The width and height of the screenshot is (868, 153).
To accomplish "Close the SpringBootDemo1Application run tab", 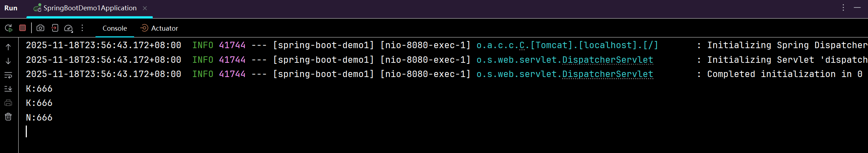I will [145, 8].
